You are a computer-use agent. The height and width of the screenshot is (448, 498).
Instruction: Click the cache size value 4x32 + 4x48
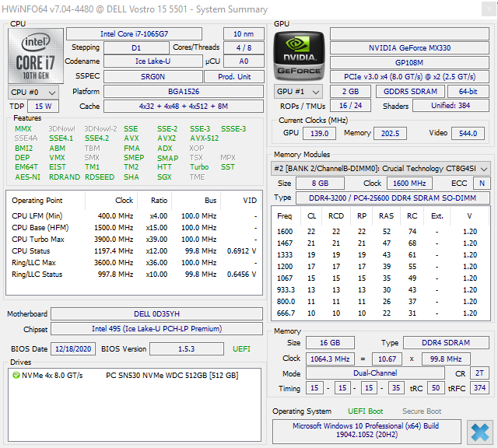pos(184,107)
